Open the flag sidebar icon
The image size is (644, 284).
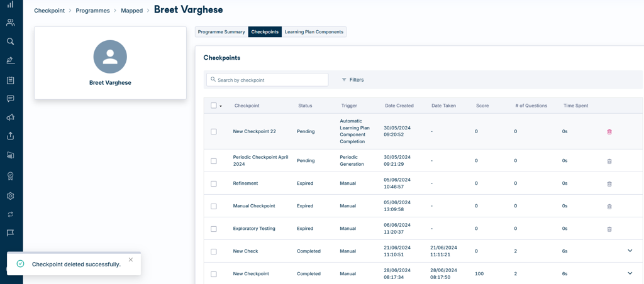pyautogui.click(x=10, y=232)
